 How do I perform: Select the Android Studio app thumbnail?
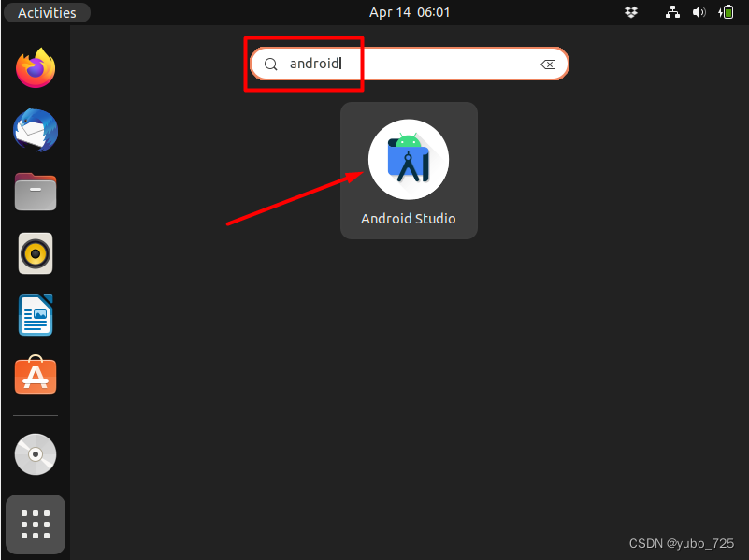coord(409,170)
